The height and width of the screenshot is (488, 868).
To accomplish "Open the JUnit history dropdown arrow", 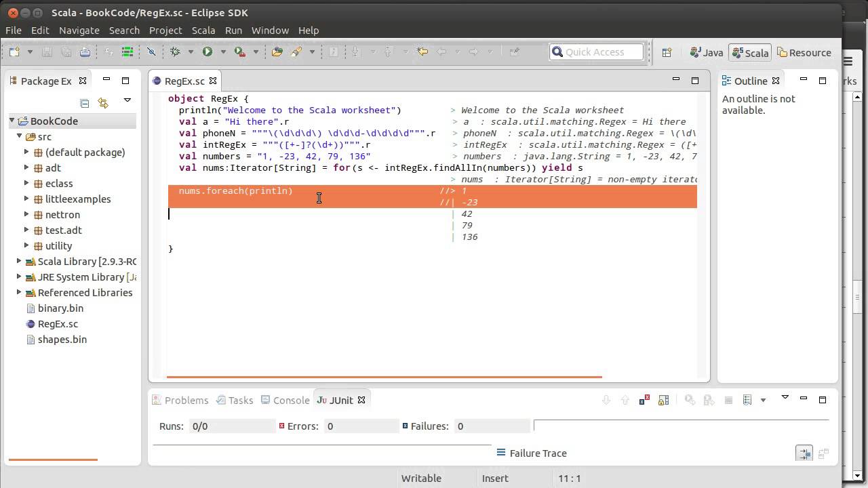I will pyautogui.click(x=763, y=401).
